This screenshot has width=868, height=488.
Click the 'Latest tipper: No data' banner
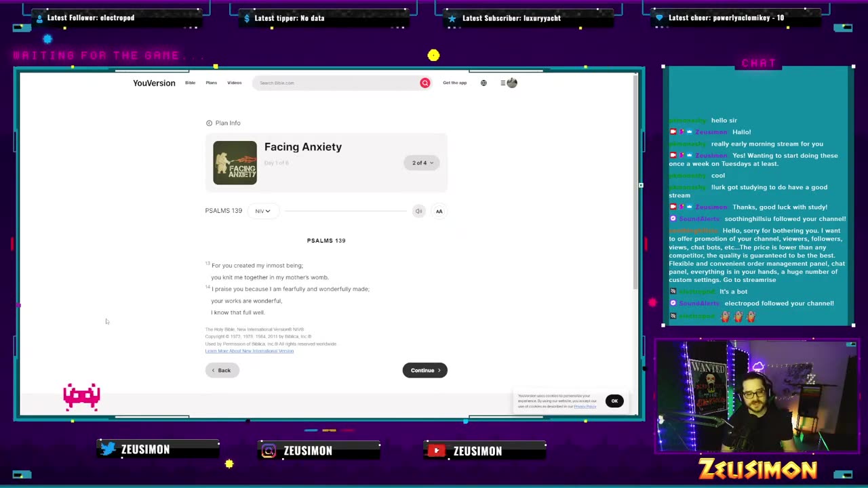click(x=323, y=18)
